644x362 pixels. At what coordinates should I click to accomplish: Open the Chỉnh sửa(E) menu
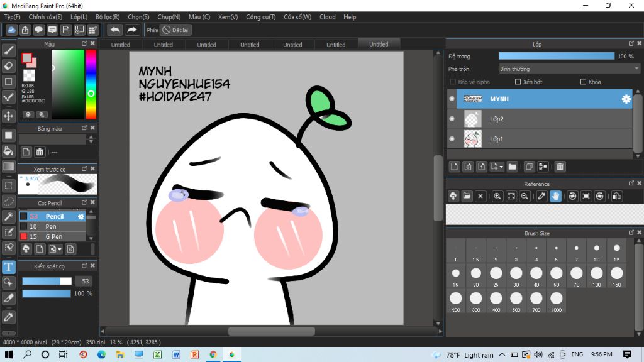tap(45, 17)
